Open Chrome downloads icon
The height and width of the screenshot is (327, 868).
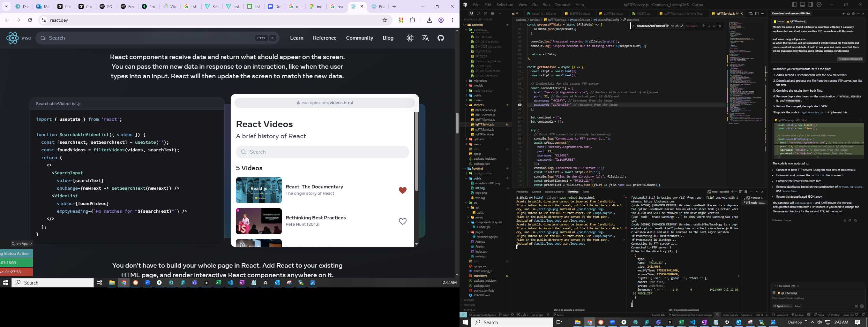[x=429, y=20]
